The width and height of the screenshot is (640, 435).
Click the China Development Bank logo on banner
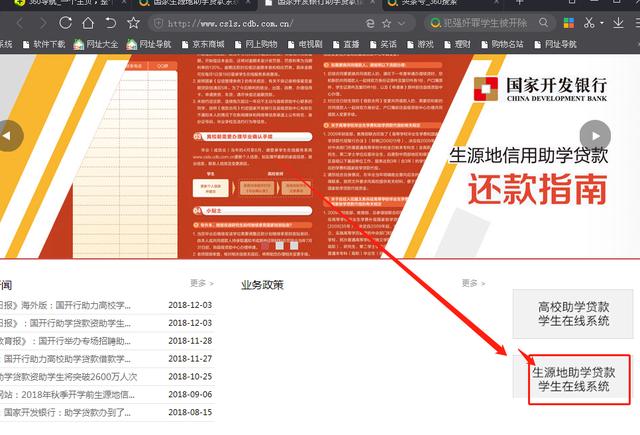540,89
